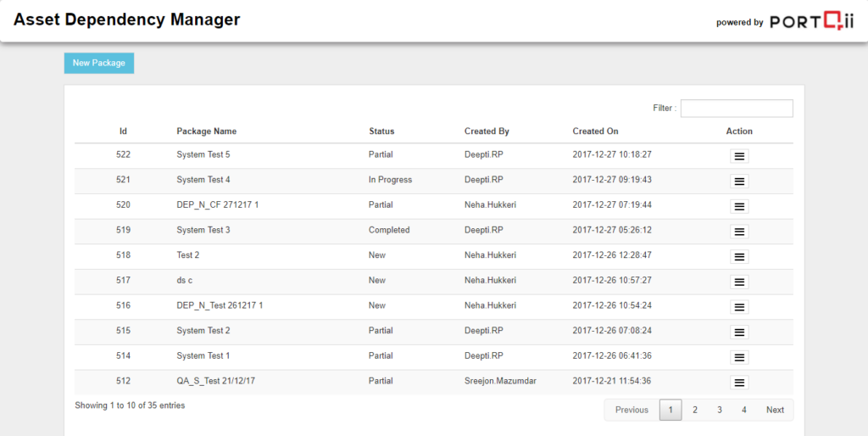The image size is (868, 436).
Task: Open action menu for System Test 3
Action: 739,232
